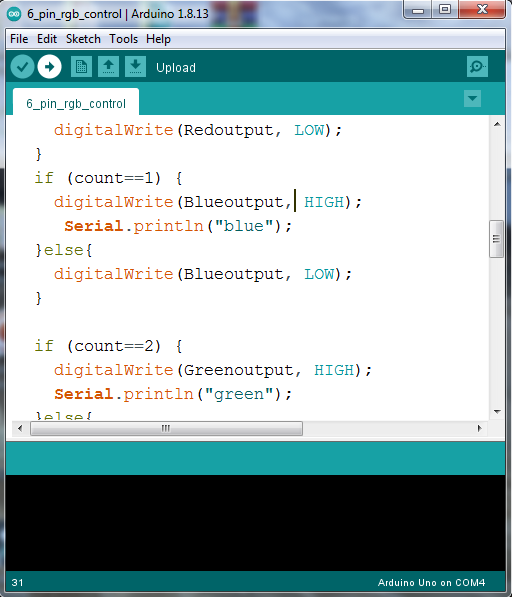Click the vertical scrollbar up arrow

497,124
